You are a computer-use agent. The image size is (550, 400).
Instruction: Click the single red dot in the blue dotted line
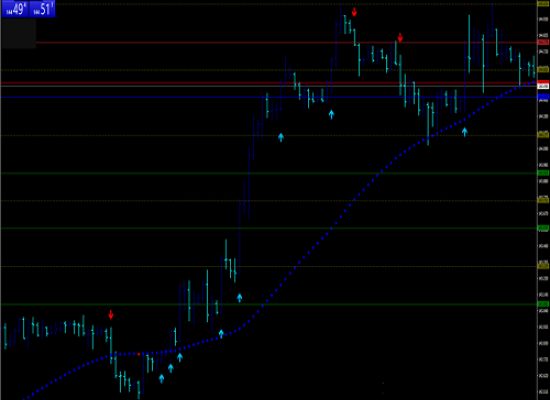139,354
